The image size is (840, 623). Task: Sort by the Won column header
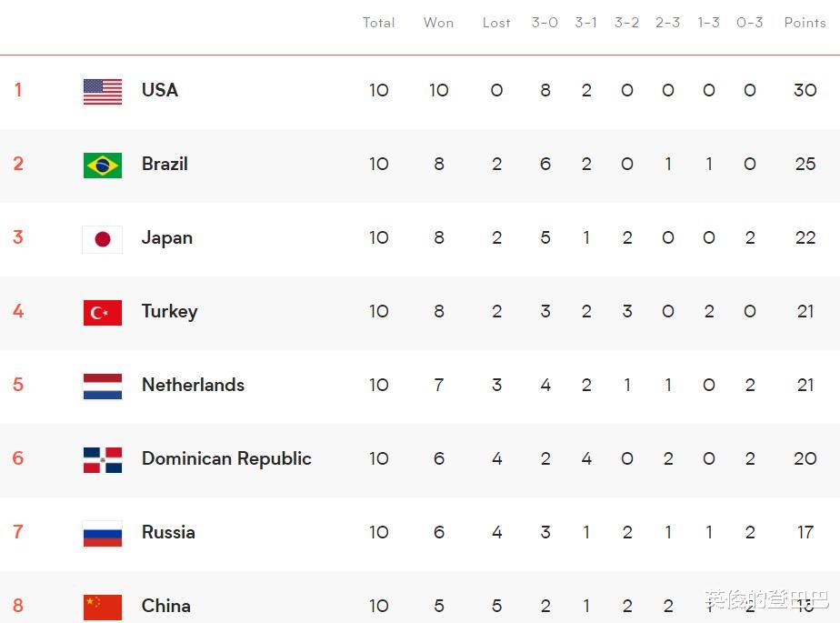coord(438,23)
